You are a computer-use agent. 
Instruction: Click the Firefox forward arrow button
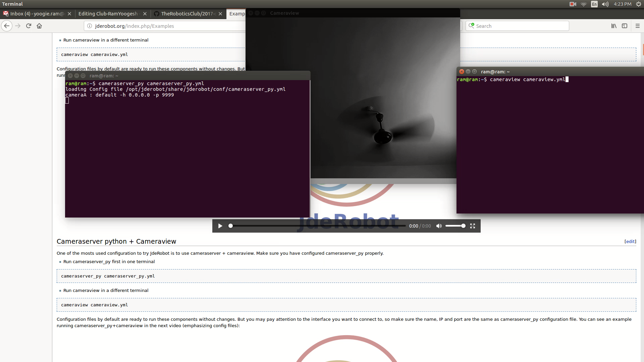(18, 26)
